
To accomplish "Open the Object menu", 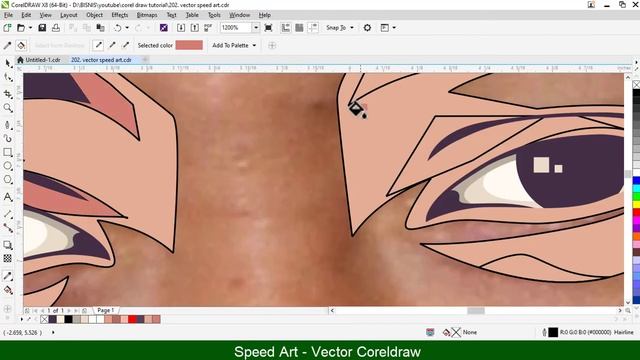I will tap(94, 15).
